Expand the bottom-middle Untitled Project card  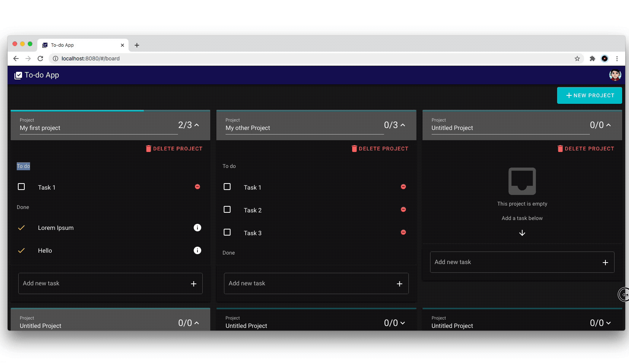(403, 323)
